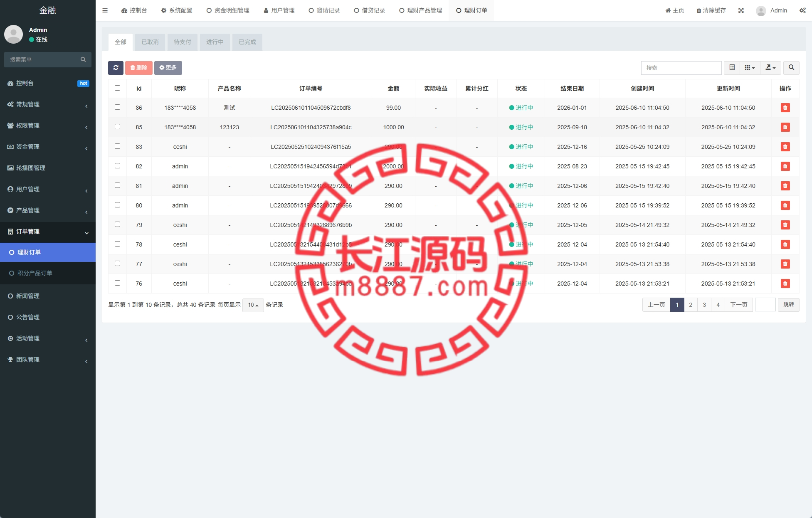Viewport: 812px width, 518px height.
Task: Delete order row with Id 76
Action: (785, 284)
